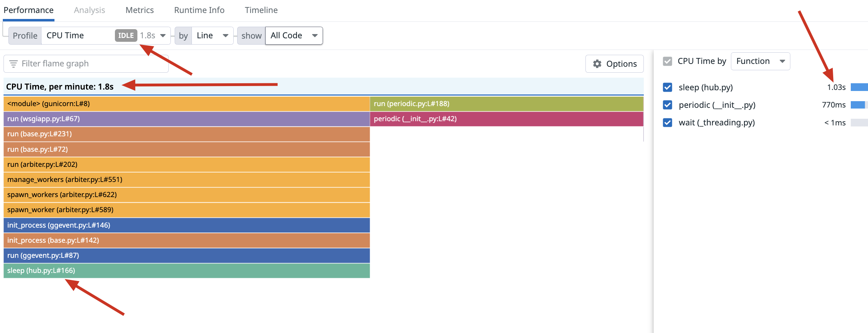Click the wait (_threading.py) function label
The height and width of the screenshot is (333, 868).
point(717,123)
